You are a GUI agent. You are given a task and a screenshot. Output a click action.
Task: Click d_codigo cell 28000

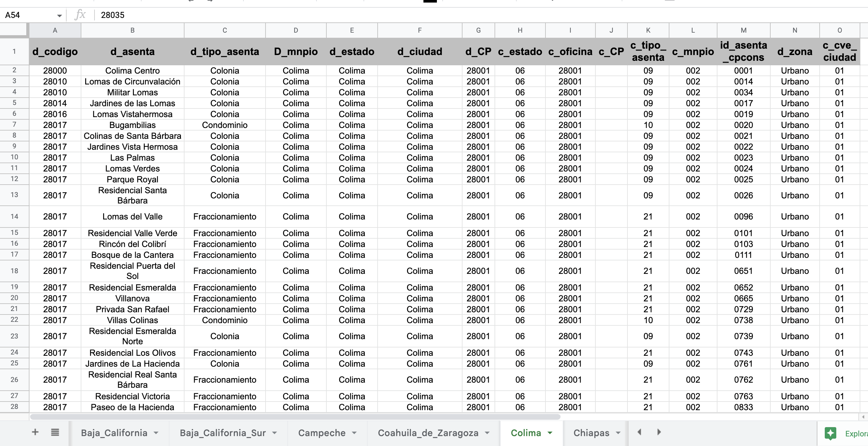click(x=55, y=71)
